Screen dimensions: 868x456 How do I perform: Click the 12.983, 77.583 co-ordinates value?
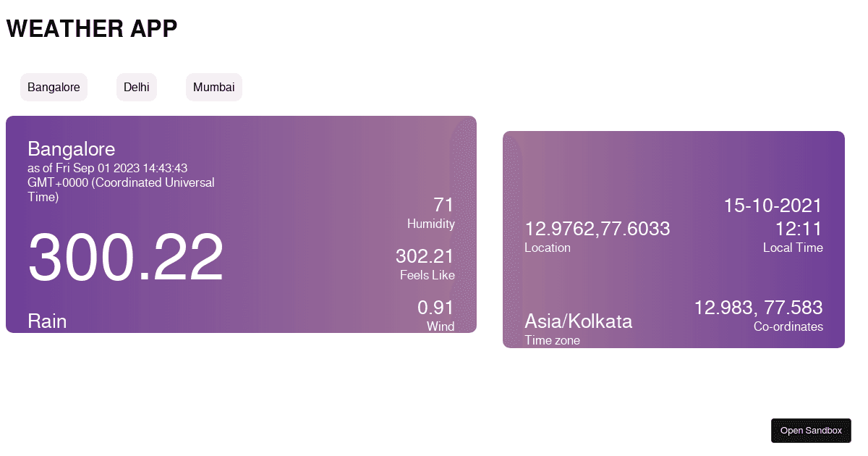click(759, 308)
